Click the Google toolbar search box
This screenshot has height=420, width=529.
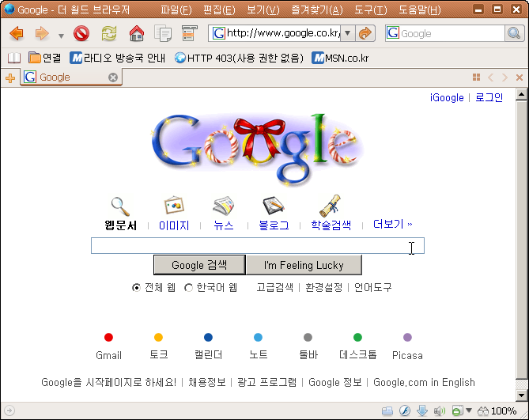coord(445,33)
